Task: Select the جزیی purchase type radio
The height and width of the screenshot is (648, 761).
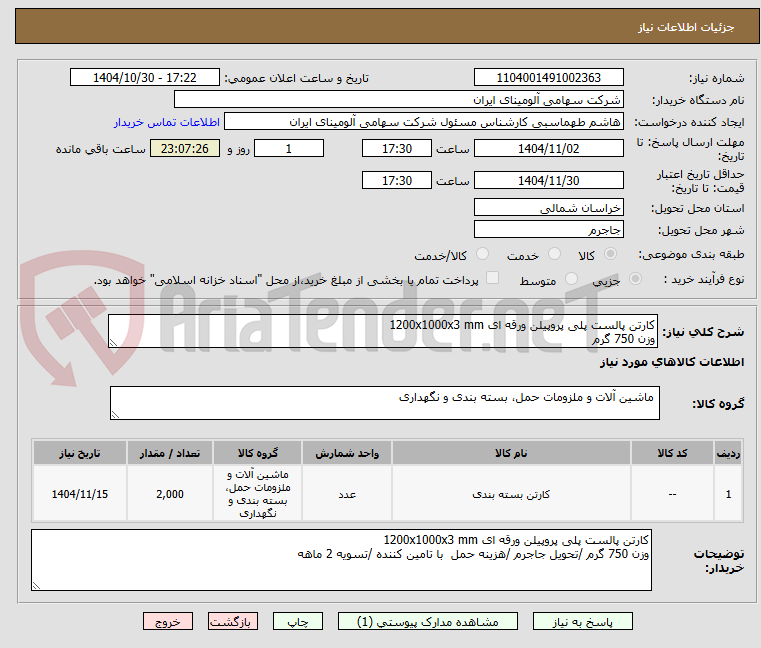Action: pos(635,279)
